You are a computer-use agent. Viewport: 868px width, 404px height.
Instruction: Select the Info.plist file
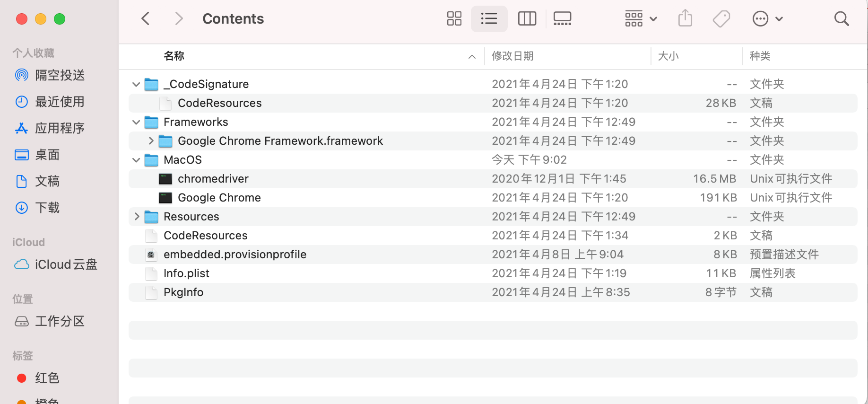493,273
